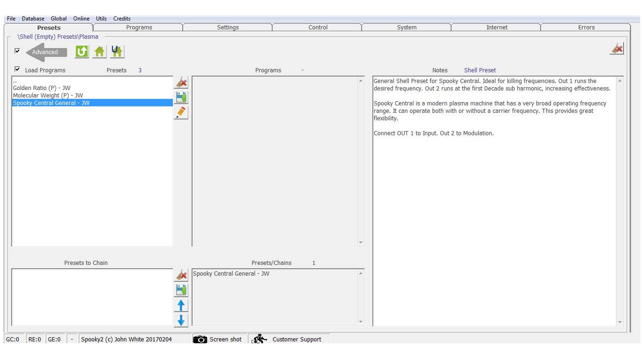Click the floppy save icon beside the Presets list
644x347 pixels.
point(181,97)
